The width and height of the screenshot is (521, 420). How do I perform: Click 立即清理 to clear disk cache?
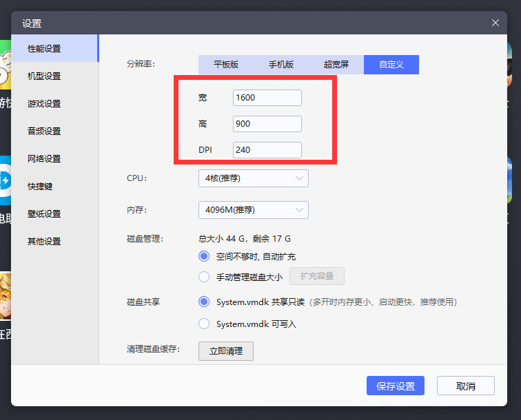pos(226,351)
